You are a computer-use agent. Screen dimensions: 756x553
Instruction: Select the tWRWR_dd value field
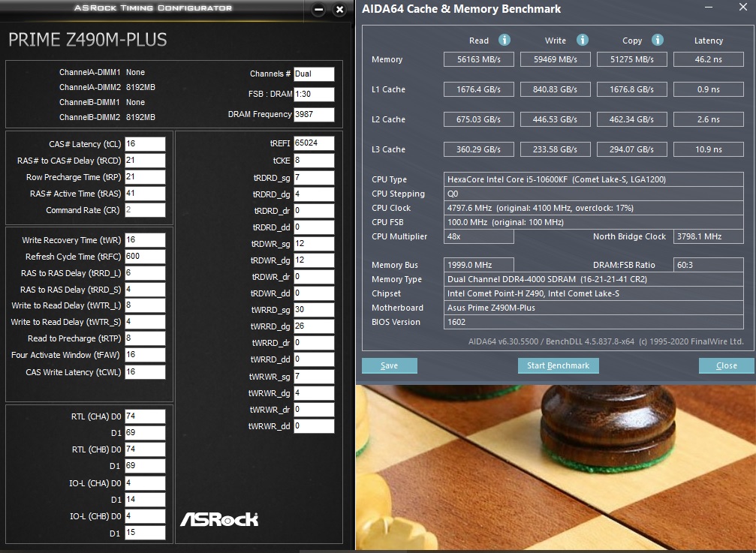[314, 426]
